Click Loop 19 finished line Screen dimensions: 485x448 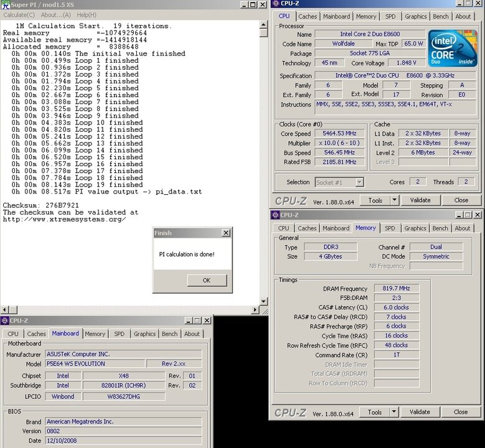[x=77, y=185]
